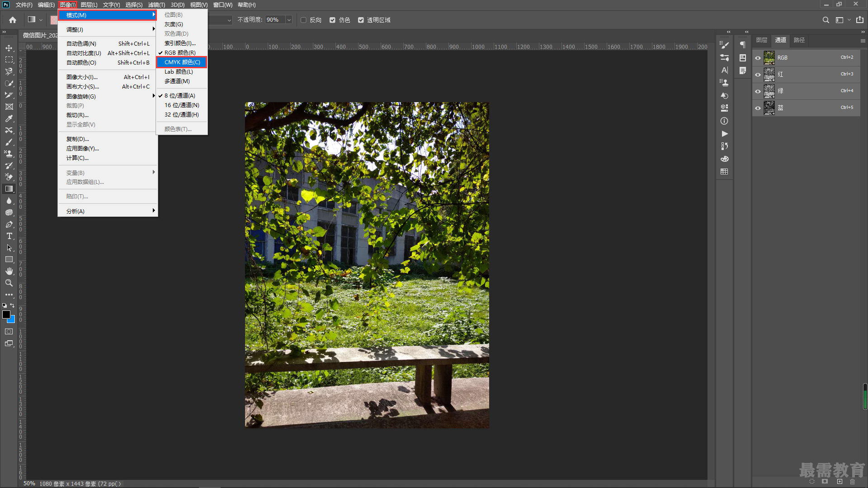Collapse the right panel dock arrows
This screenshot has height=488, width=868.
tap(863, 32)
